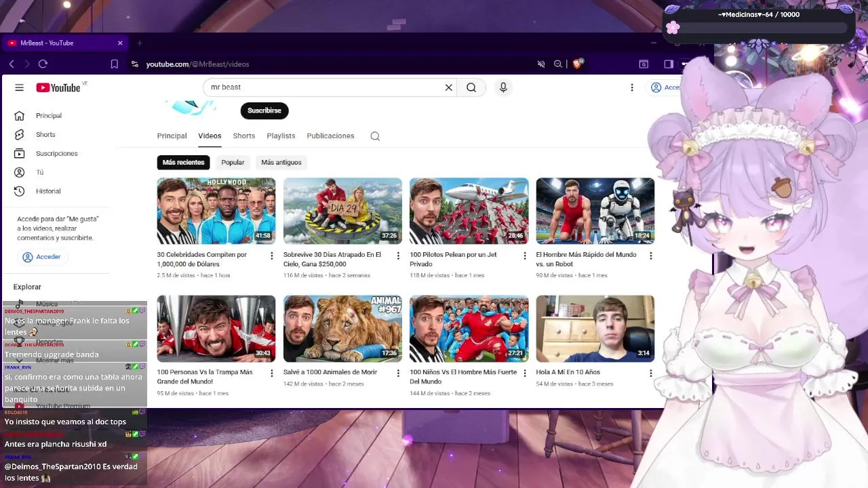
Task: Open browser zoom magnifier icon
Action: (558, 64)
